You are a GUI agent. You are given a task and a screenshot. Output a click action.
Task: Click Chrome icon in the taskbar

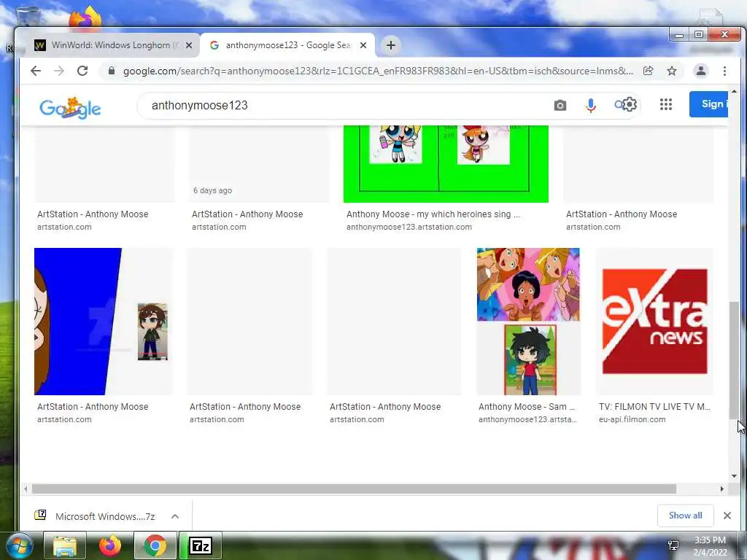155,545
